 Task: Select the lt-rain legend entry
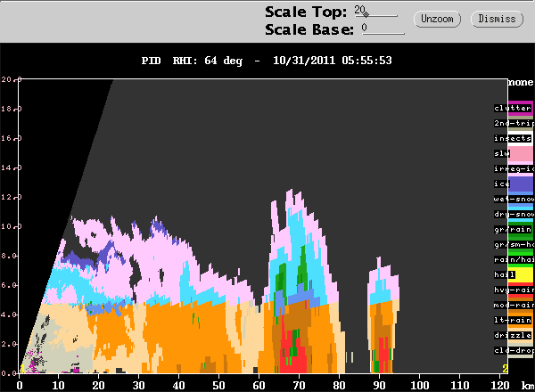(513, 320)
